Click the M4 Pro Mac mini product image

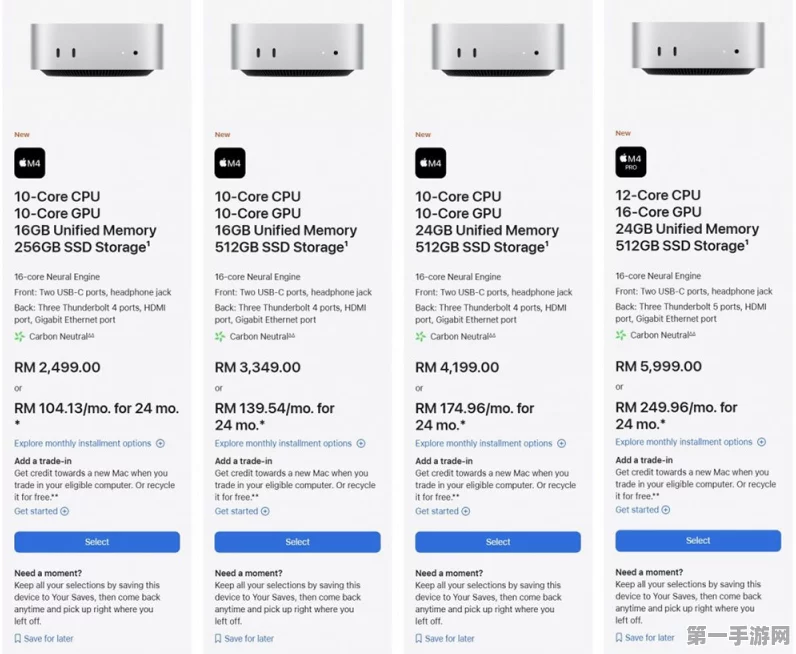(x=698, y=48)
